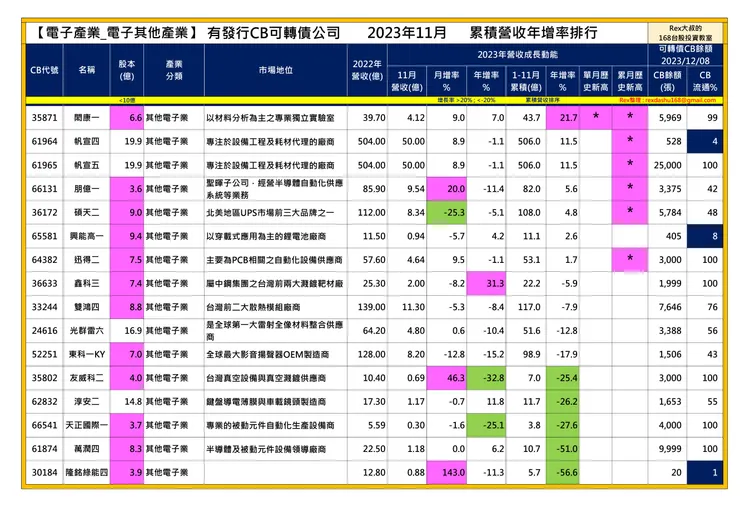The height and width of the screenshot is (523, 740).
Task: Click the pink 21.7 year growth cell
Action: pyautogui.click(x=563, y=118)
